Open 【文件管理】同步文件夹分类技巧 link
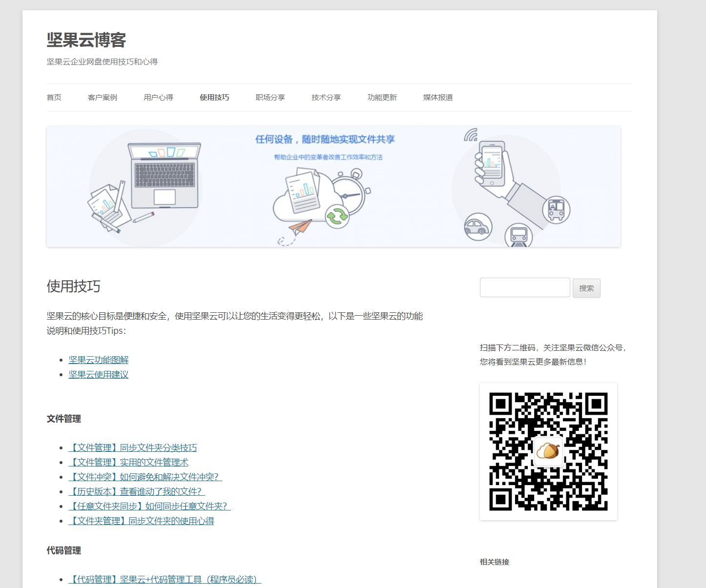Screen dimensions: 706x588 point(133,447)
